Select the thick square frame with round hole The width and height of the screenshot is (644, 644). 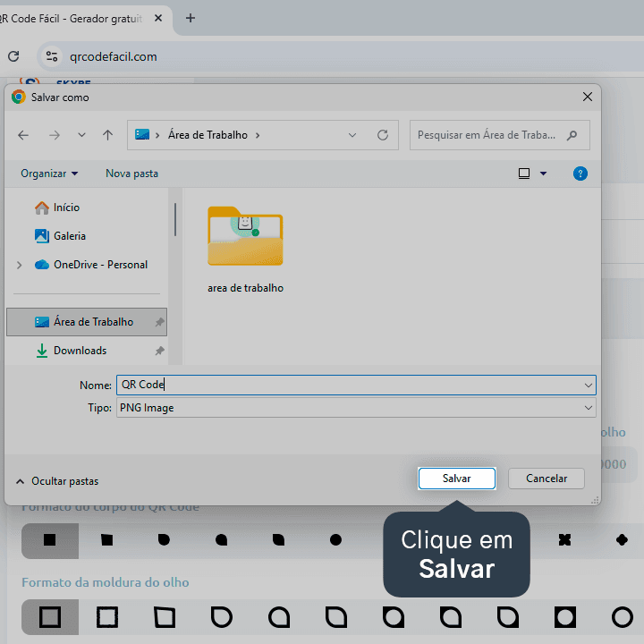coord(565,617)
